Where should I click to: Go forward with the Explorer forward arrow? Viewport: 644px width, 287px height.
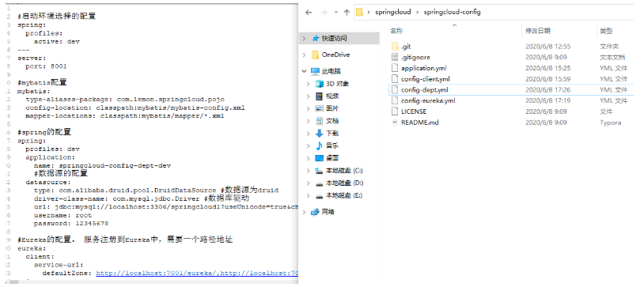click(x=324, y=13)
